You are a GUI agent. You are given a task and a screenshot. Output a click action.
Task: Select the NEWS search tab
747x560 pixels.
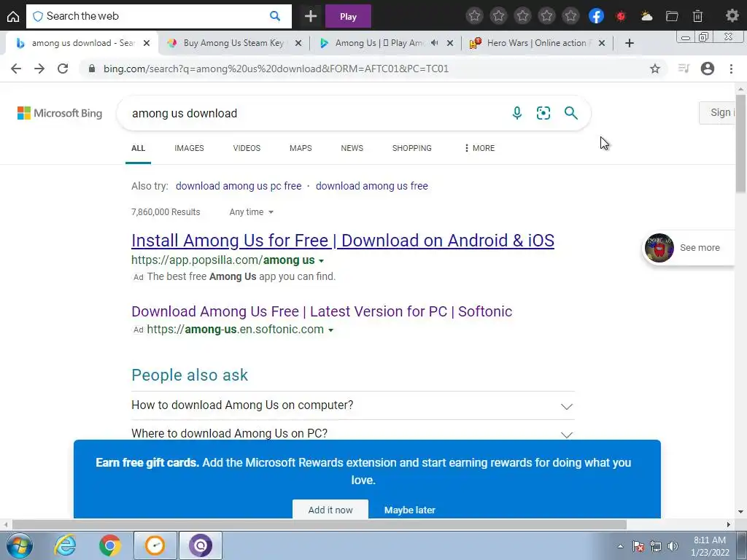click(352, 148)
